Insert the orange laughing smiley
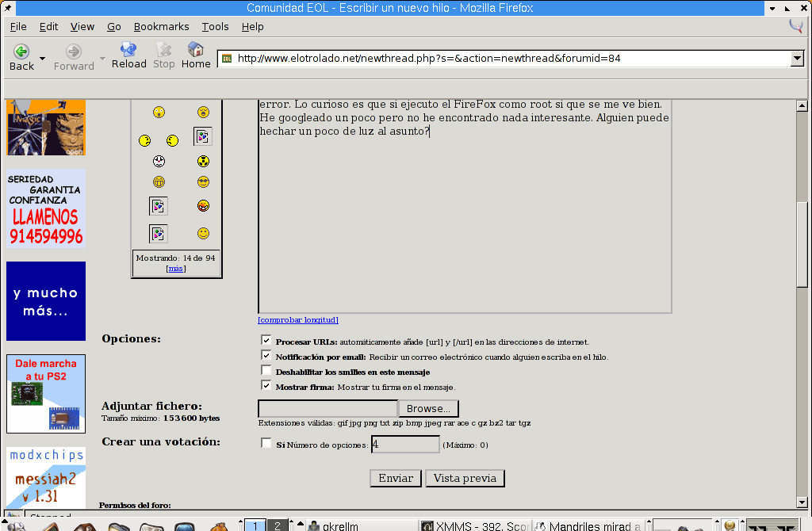Viewport: 812px width, 531px height. pyautogui.click(x=203, y=205)
